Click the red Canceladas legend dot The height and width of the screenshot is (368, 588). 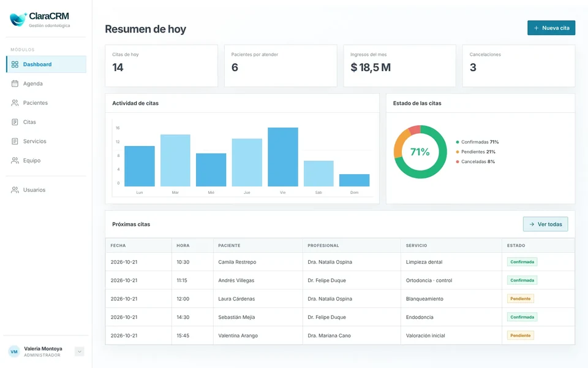(458, 161)
